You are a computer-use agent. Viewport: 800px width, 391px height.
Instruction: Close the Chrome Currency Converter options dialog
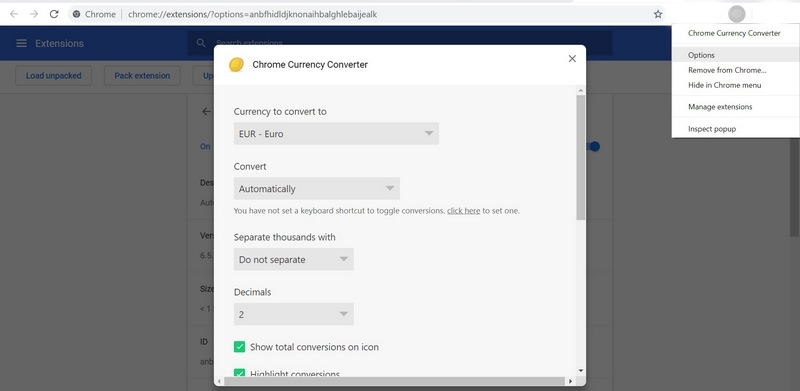click(x=572, y=59)
